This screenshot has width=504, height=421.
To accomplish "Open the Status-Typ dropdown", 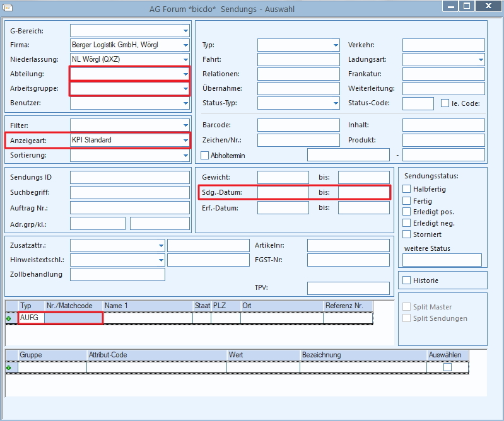I will pyautogui.click(x=336, y=103).
